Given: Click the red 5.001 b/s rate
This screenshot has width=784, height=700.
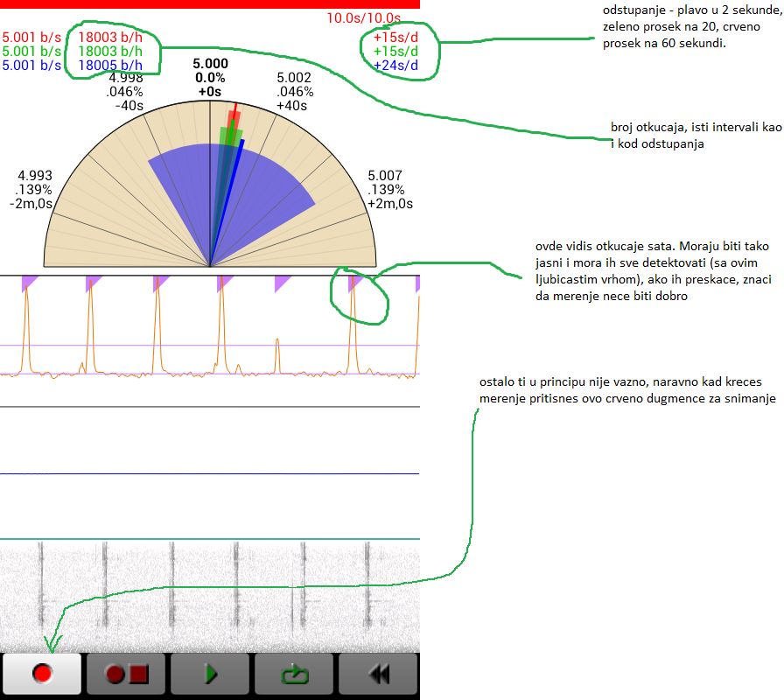Looking at the screenshot, I should tap(31, 38).
